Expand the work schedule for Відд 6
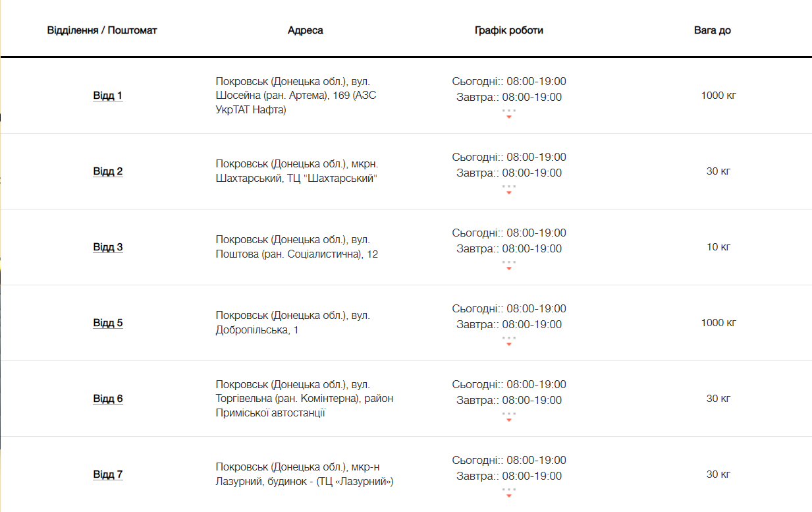The height and width of the screenshot is (512, 812). coord(509,416)
